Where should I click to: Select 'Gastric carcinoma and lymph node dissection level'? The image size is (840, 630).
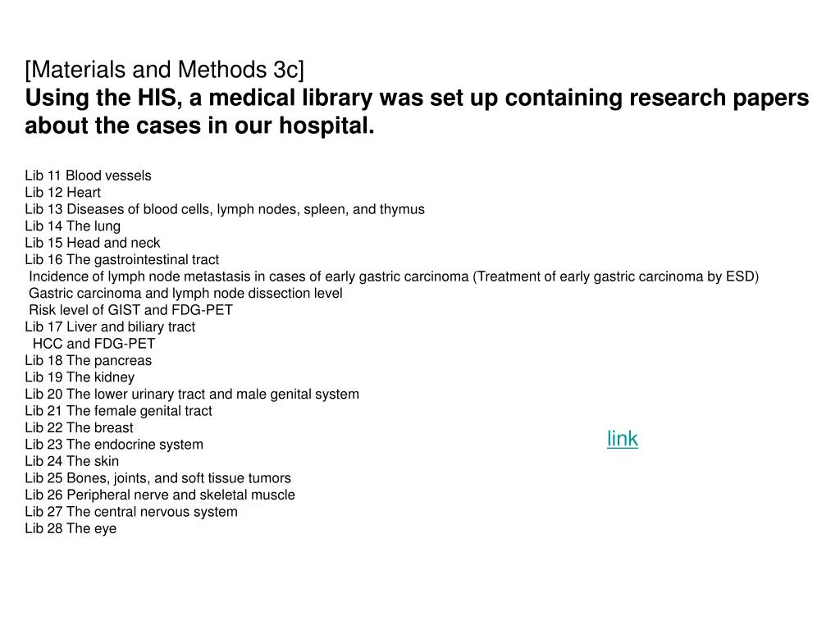click(185, 294)
